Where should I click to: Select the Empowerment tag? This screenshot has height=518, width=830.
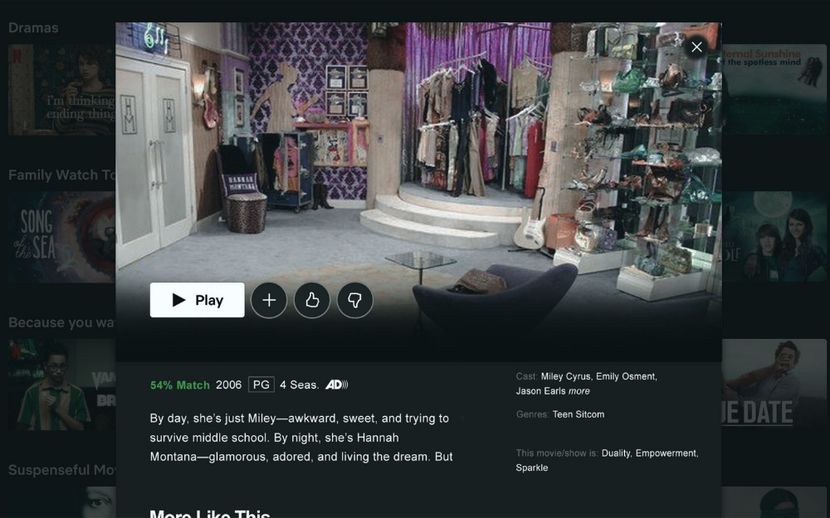(666, 453)
